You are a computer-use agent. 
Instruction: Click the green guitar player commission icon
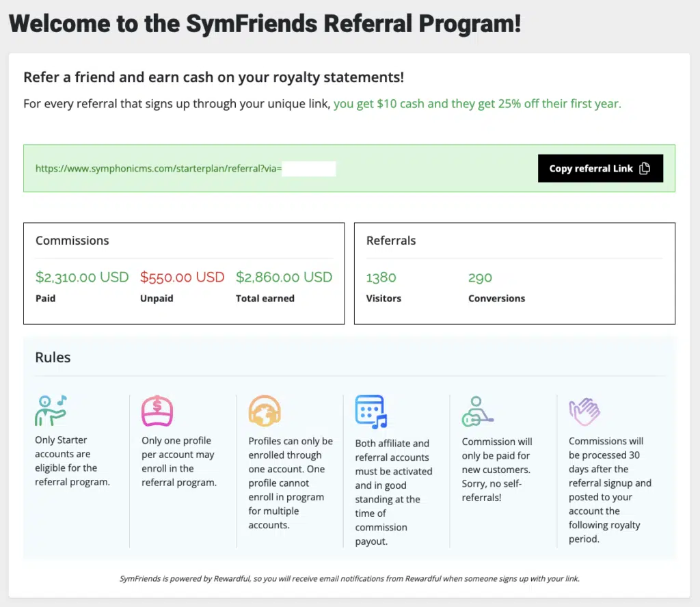click(x=479, y=410)
